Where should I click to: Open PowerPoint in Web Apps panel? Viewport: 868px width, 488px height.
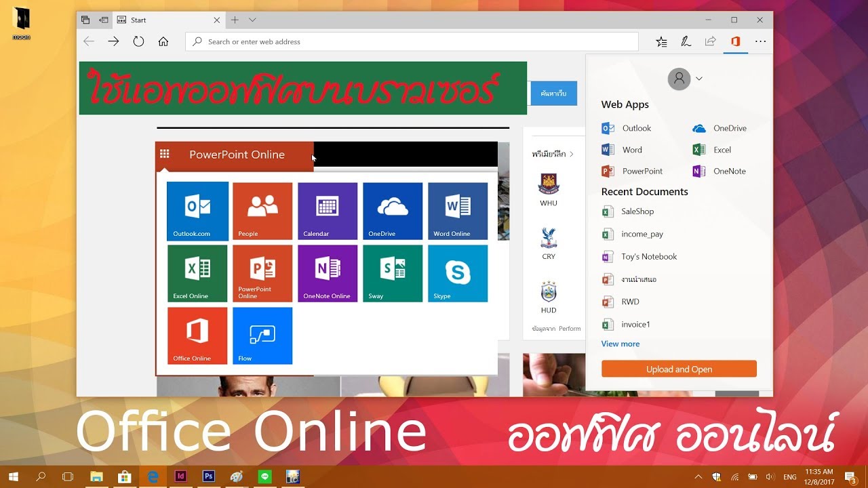click(632, 171)
